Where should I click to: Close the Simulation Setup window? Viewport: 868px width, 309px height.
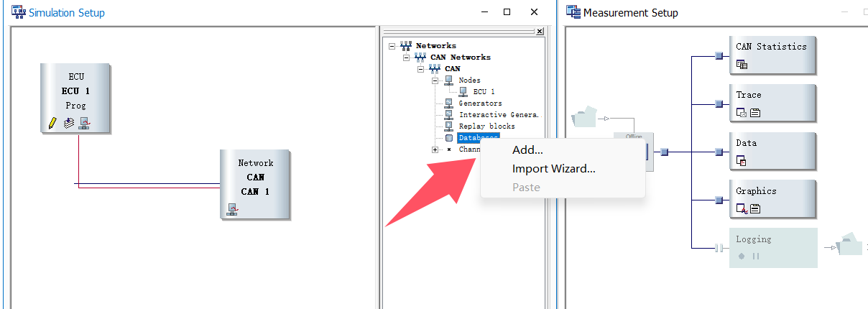[x=534, y=12]
